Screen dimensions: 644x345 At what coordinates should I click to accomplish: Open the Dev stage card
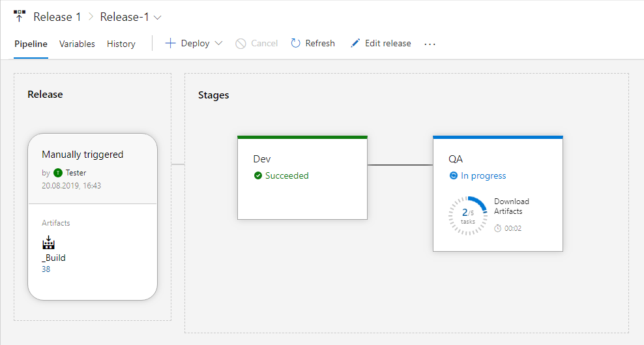click(302, 189)
